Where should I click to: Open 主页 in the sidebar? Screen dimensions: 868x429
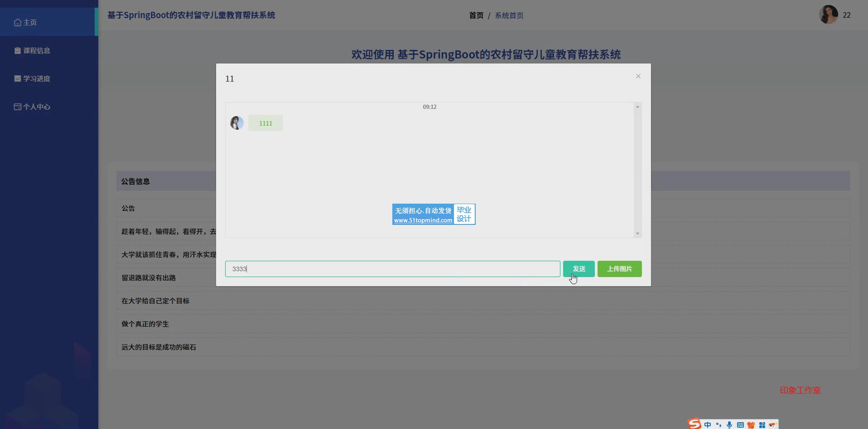coord(30,22)
